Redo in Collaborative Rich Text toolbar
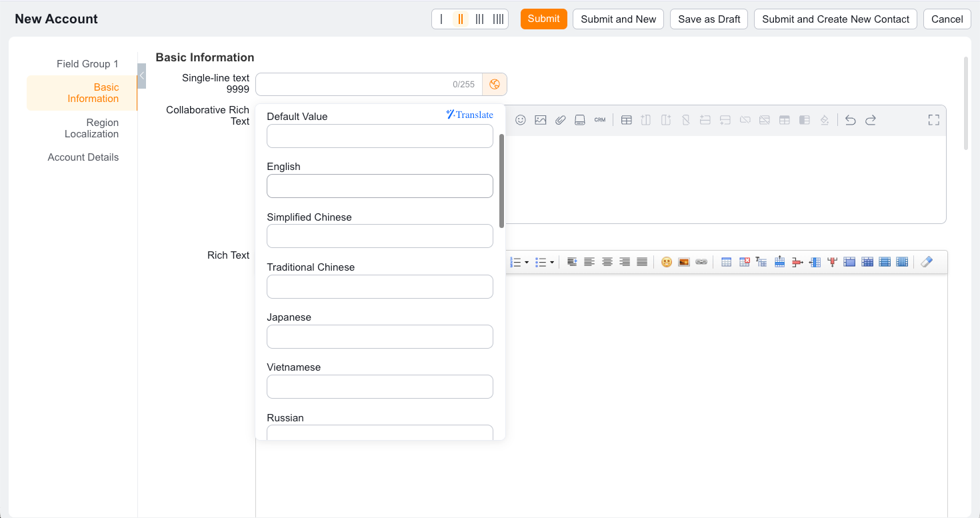The width and height of the screenshot is (980, 518). pyautogui.click(x=871, y=120)
